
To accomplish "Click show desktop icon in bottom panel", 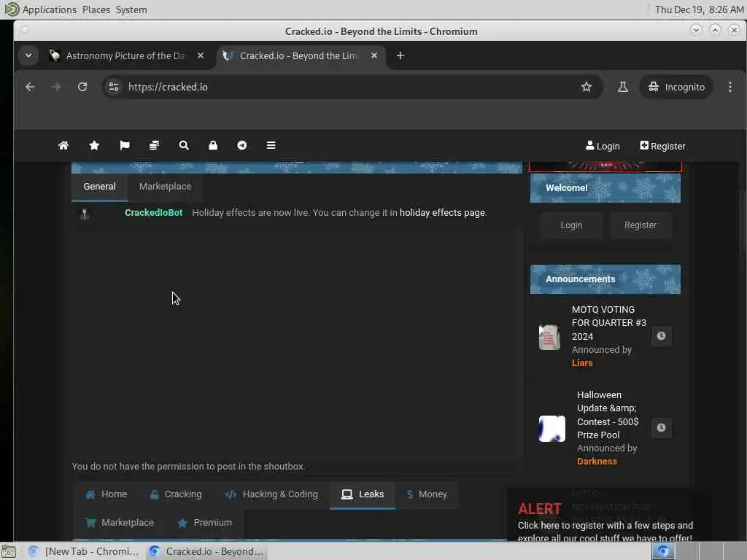I will click(x=9, y=551).
